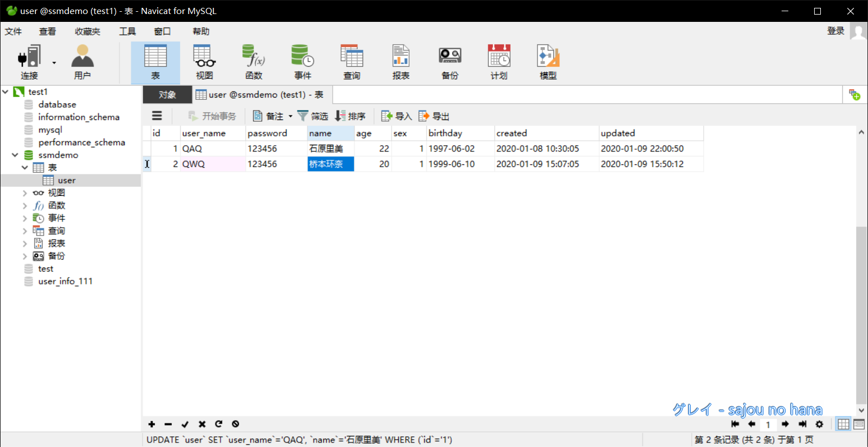Discard changes with X icon
Viewport: 868px width, 447px height.
(202, 424)
